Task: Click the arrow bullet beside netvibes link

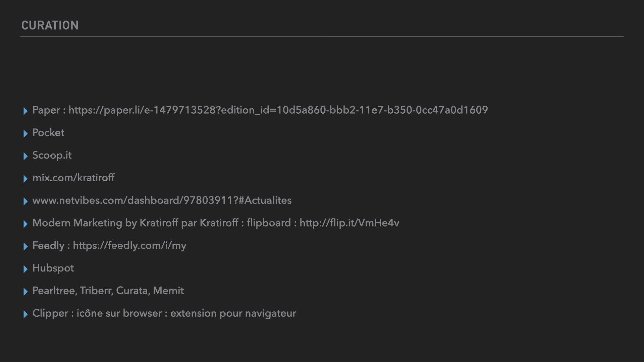Action: pos(25,201)
